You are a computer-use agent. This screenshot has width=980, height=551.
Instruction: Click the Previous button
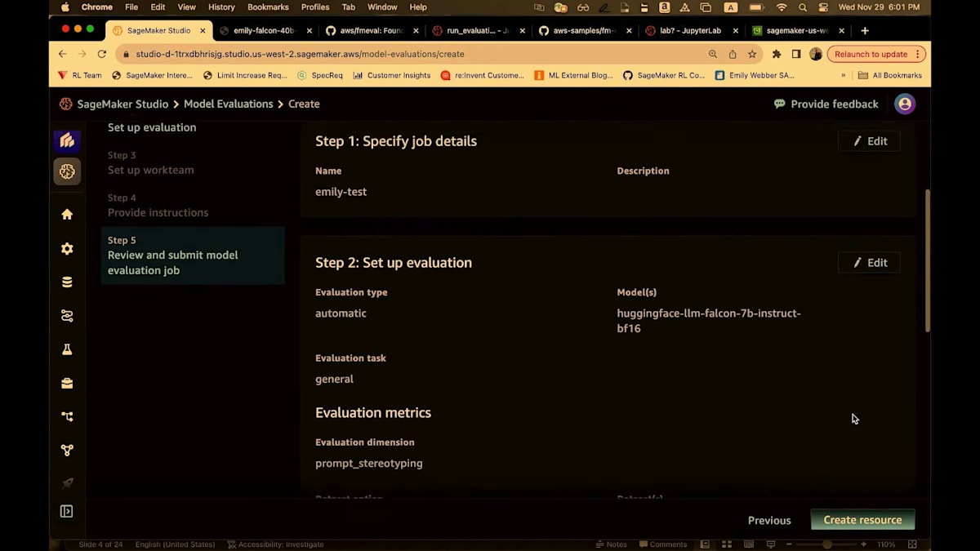pos(769,520)
